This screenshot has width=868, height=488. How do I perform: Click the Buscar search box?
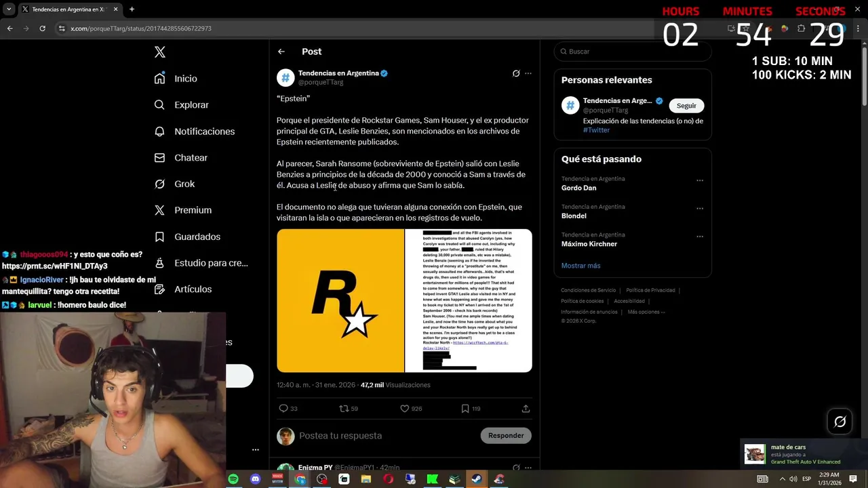pos(633,52)
